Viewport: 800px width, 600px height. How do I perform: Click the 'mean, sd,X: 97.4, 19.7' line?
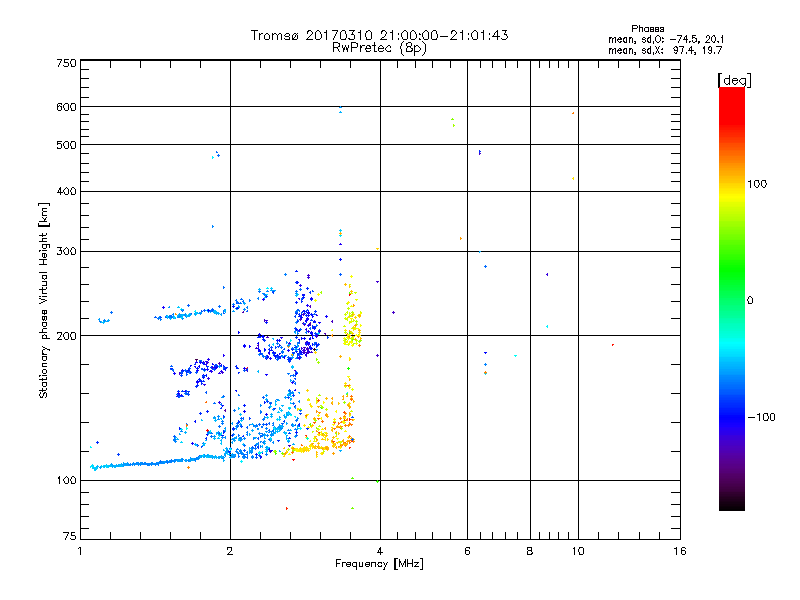click(665, 50)
